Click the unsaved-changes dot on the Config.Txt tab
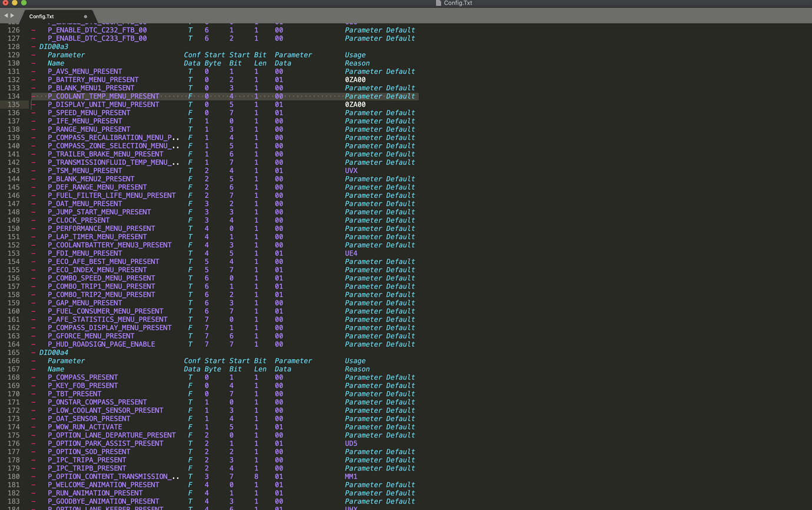812x510 pixels. click(x=85, y=16)
